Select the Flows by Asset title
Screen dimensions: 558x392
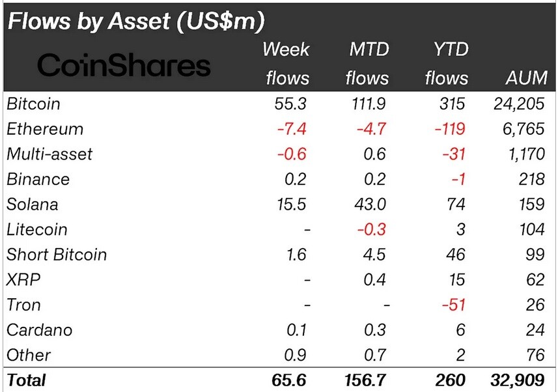coord(136,21)
